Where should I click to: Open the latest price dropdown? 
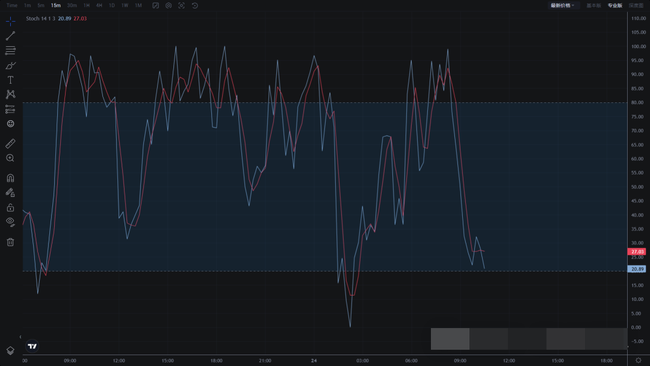562,5
